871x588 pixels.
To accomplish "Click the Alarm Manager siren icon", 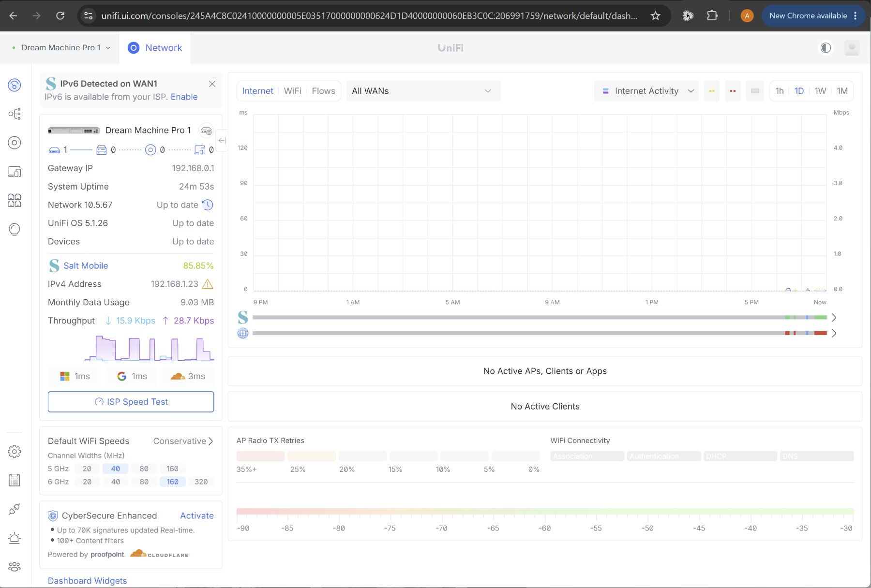I will pos(15,538).
